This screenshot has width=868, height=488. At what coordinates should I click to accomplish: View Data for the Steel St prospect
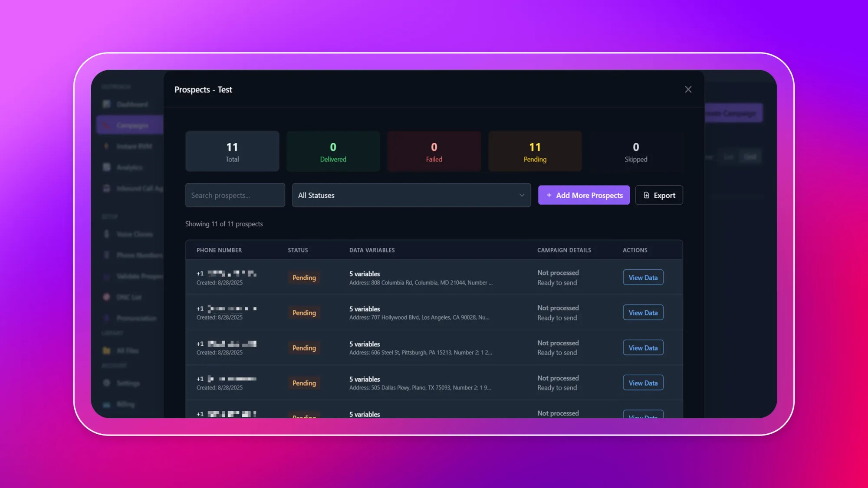(643, 348)
